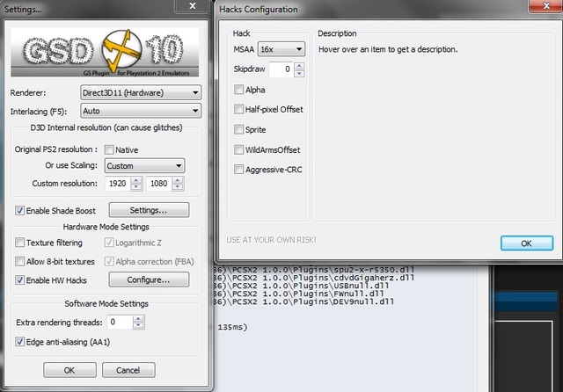Click the spu2-x-r5350.dll log line
Viewport: 563px width, 392px height.
pos(314,269)
